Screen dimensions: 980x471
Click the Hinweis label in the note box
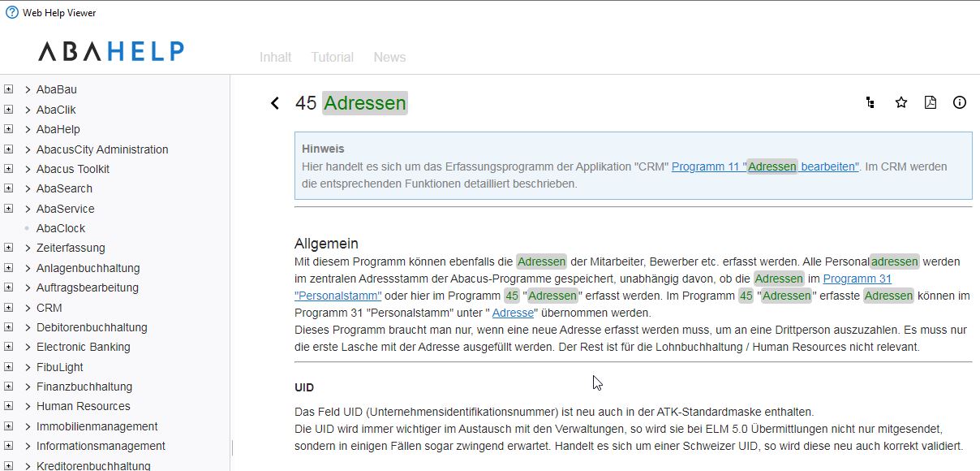tap(323, 149)
